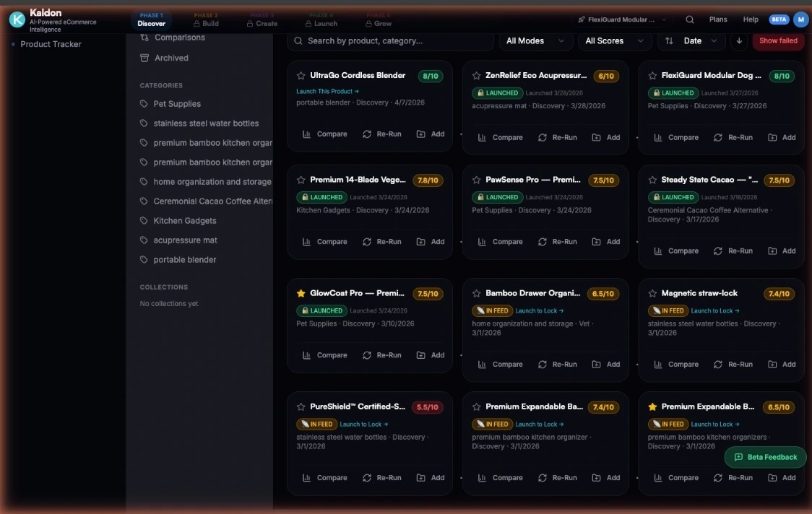Star the Premium 14-Blade Vege card
The width and height of the screenshot is (812, 514).
pos(301,180)
